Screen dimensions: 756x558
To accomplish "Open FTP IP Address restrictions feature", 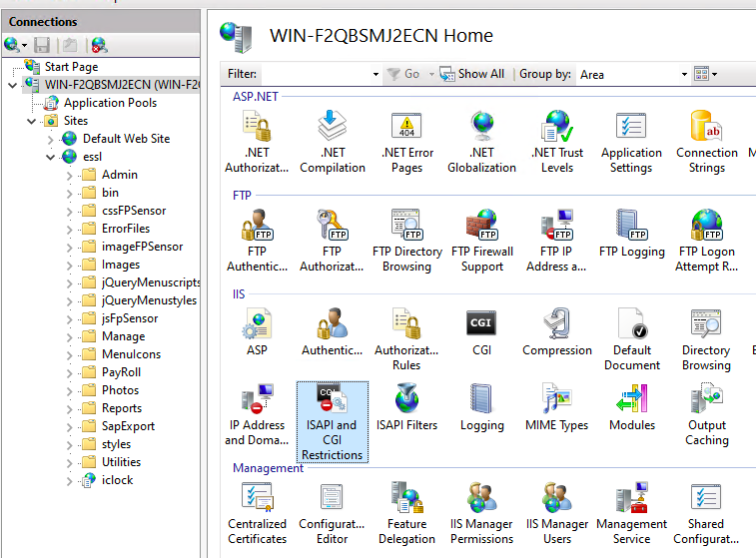I will pos(557,241).
